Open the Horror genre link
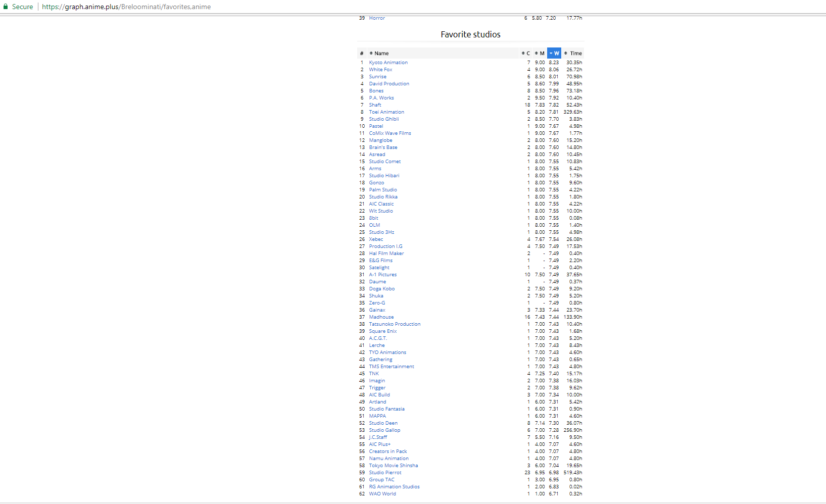 [x=377, y=18]
